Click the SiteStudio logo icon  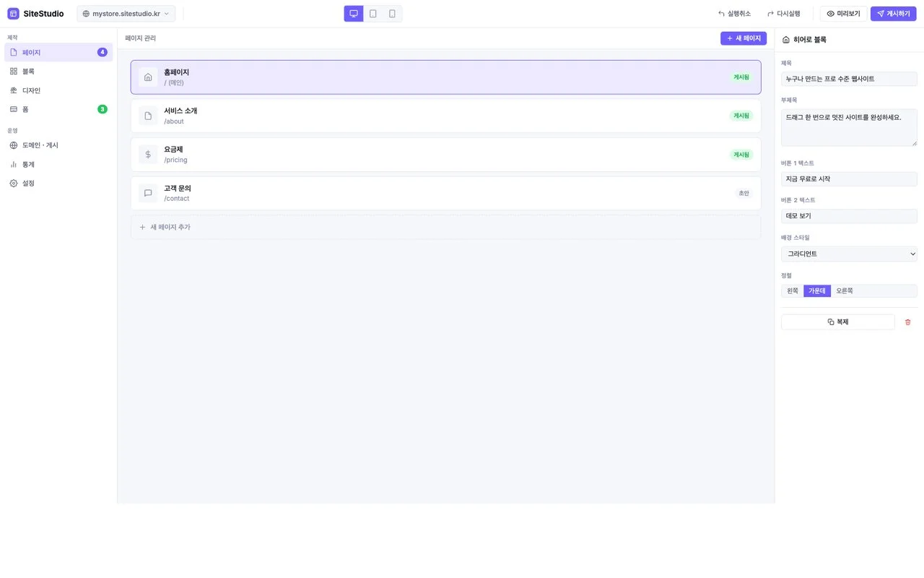(x=13, y=14)
